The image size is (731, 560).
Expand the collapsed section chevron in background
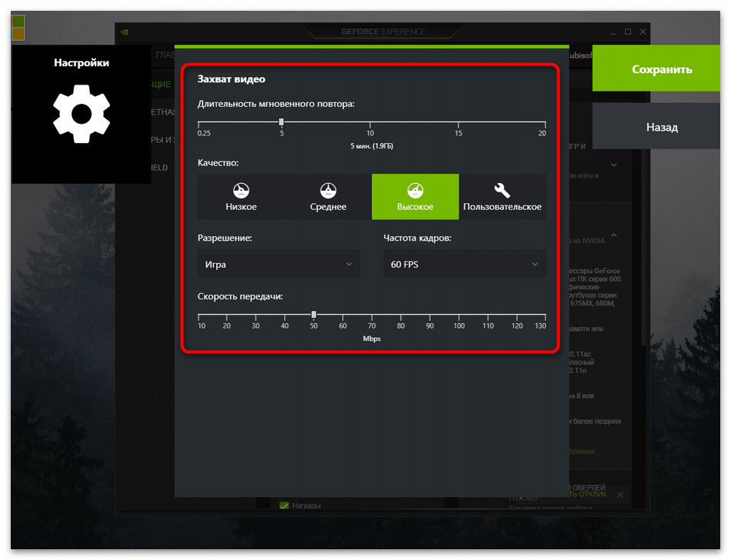pyautogui.click(x=614, y=164)
